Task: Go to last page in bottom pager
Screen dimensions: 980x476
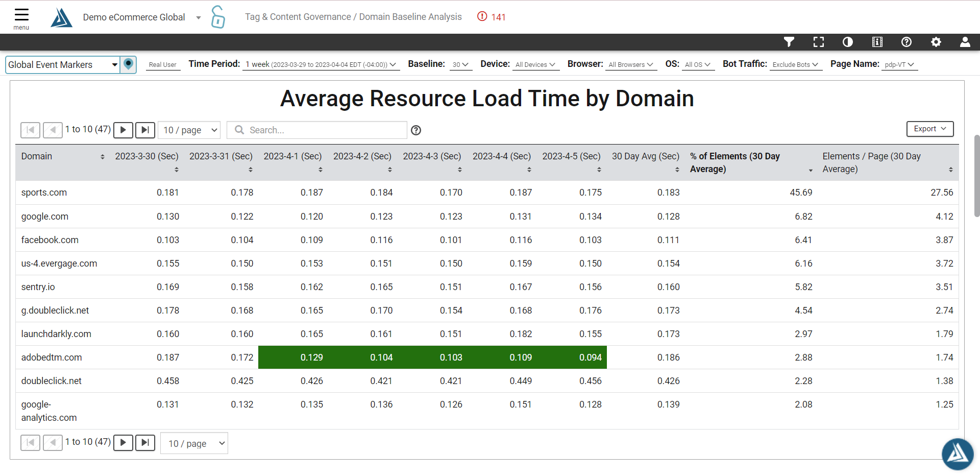Action: click(145, 442)
